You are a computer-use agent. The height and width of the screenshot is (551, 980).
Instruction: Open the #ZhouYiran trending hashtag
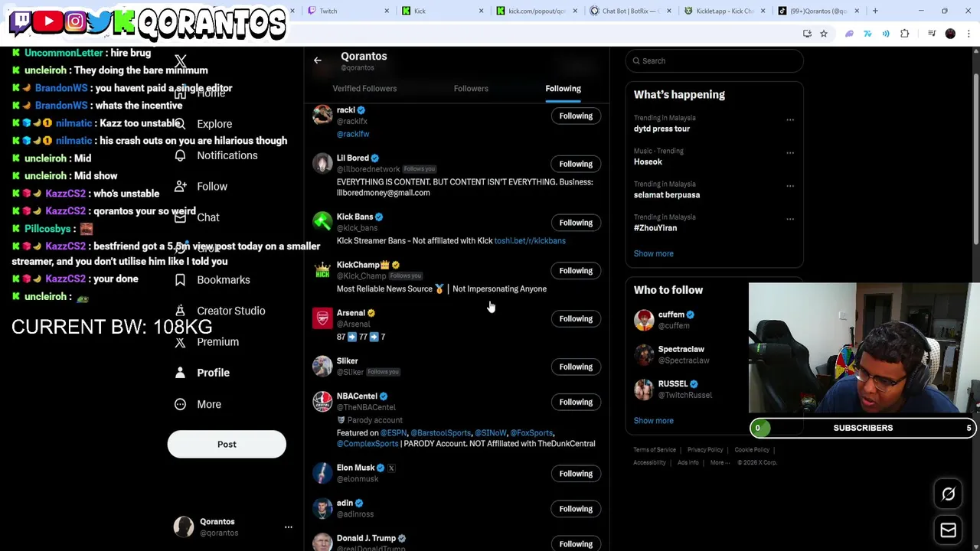(655, 228)
